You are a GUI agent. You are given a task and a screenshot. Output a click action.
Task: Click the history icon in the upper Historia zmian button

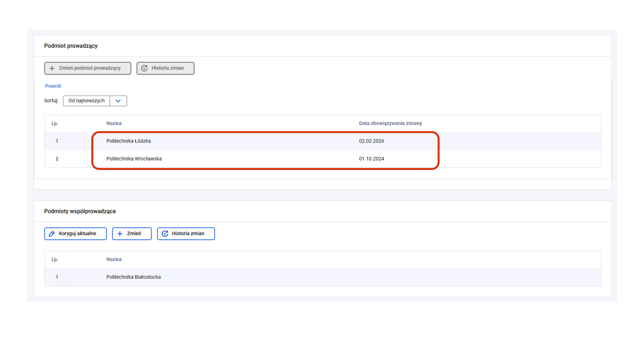(144, 68)
